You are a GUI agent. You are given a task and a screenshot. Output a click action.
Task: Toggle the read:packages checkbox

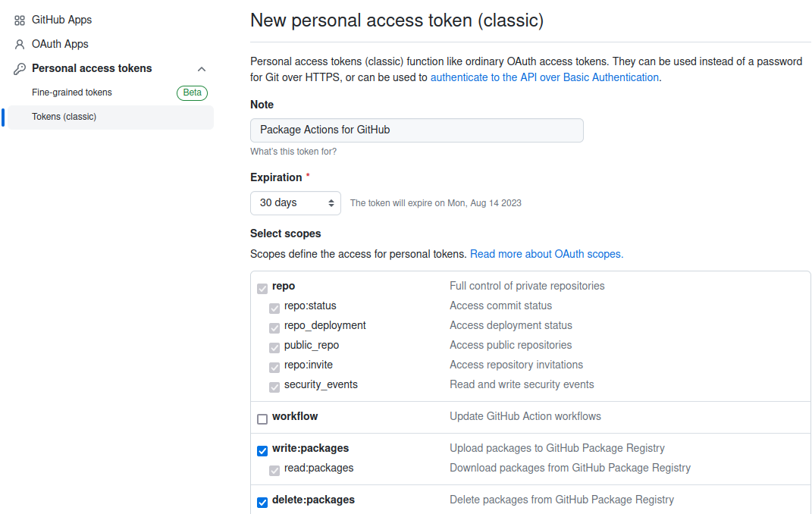(274, 471)
